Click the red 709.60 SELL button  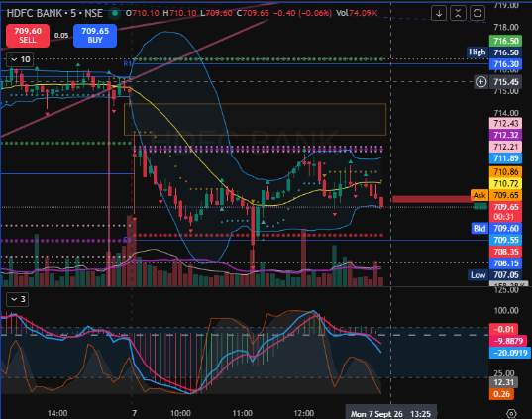pyautogui.click(x=28, y=36)
